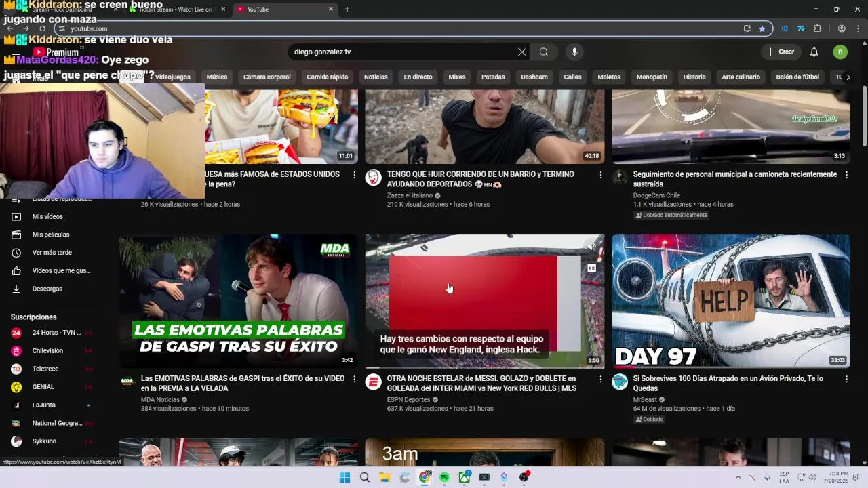Open the MDA Noticias channel avatar

point(127,382)
